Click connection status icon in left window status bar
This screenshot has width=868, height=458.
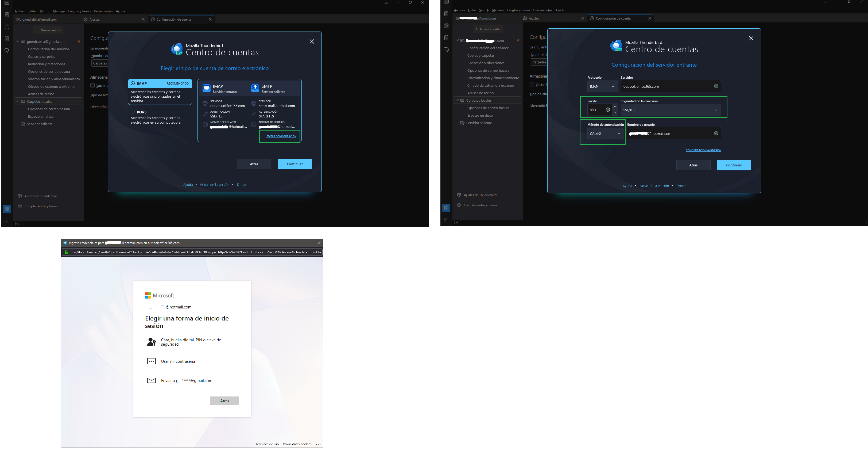[x=17, y=224]
